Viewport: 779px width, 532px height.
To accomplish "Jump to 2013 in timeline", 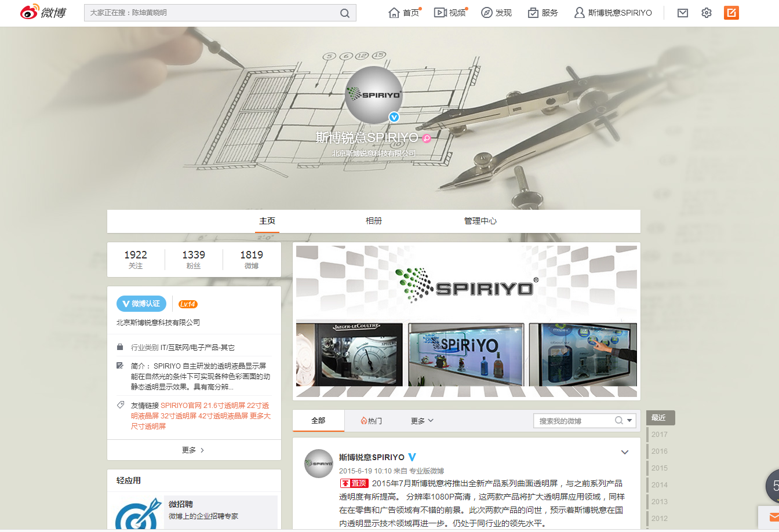I will [660, 501].
